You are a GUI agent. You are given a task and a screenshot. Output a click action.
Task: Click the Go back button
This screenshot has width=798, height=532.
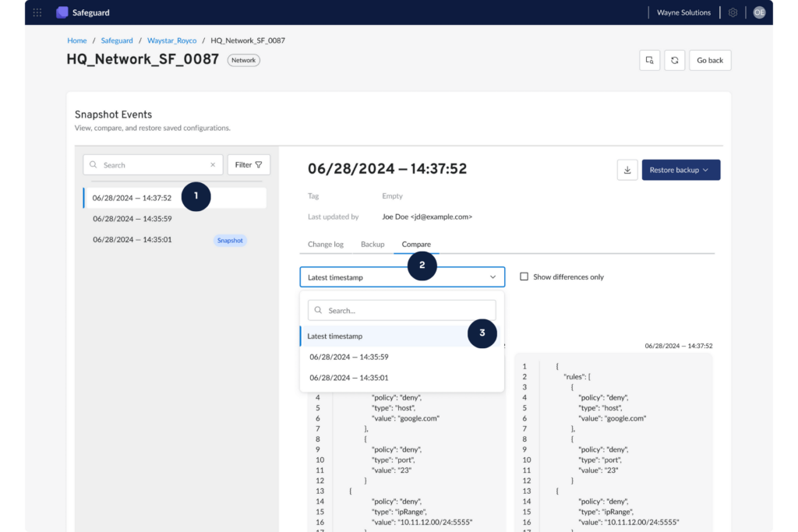(709, 60)
